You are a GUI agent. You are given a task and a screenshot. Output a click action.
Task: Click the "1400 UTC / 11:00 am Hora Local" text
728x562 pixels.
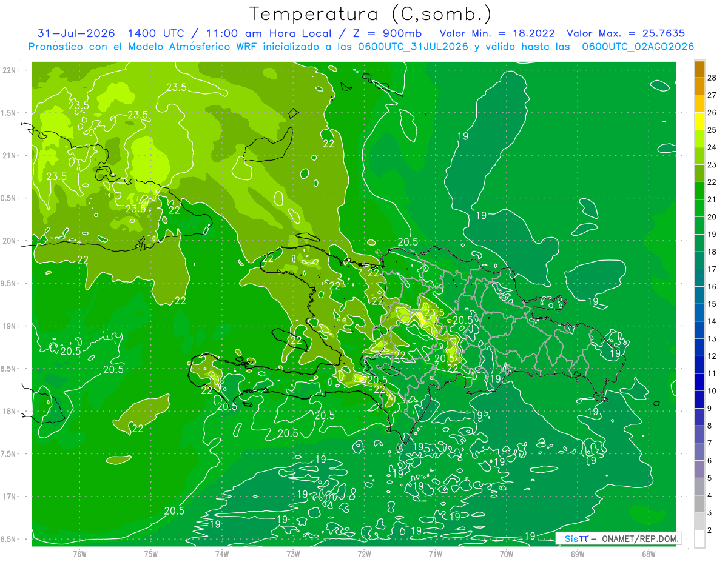tap(229, 33)
